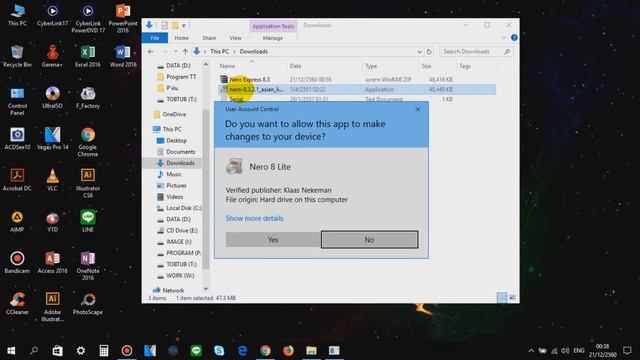The height and width of the screenshot is (360, 640).
Task: Open Show more details link
Action: [254, 218]
